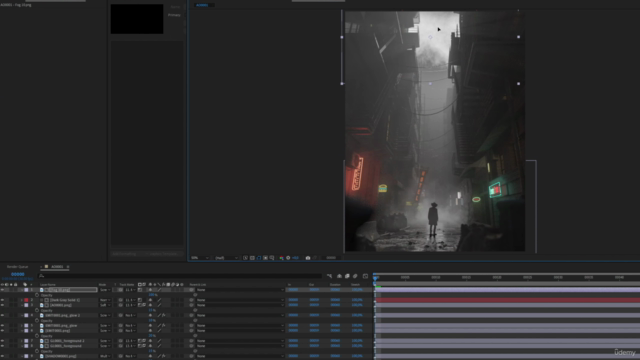This screenshot has width=640, height=360.
Task: Toggle visibility of GL0001_foreground 2 layer
Action: [x=2, y=341]
